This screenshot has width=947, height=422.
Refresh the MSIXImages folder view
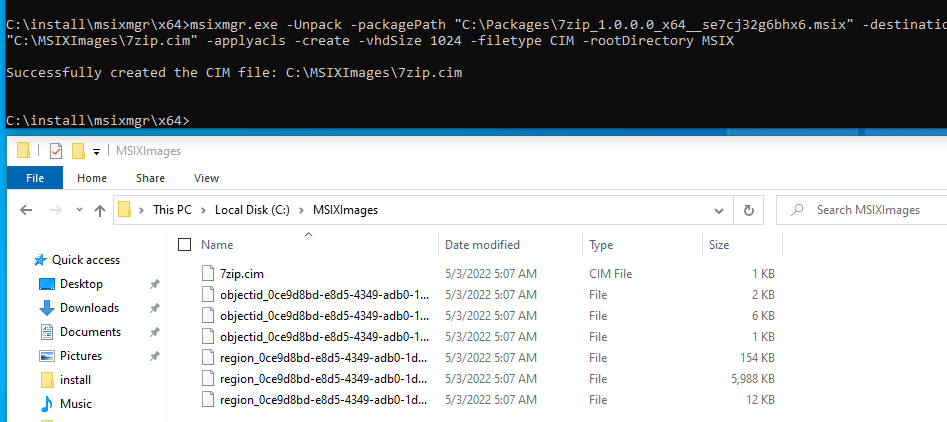(748, 210)
